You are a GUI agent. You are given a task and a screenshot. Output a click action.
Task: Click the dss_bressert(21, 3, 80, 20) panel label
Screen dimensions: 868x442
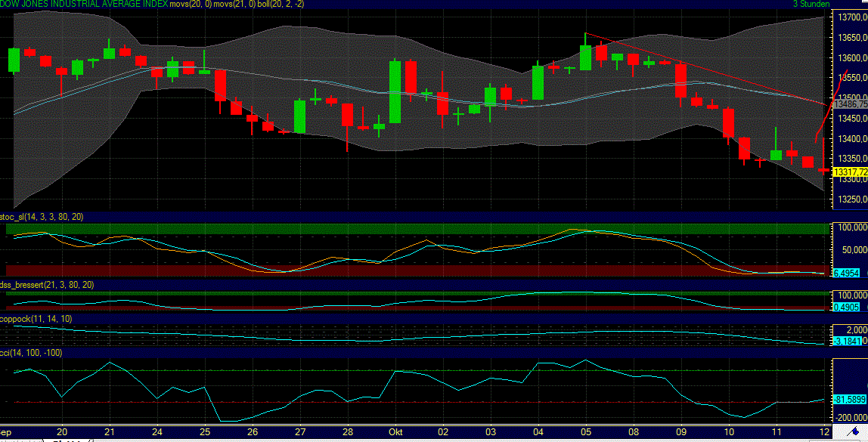(x=47, y=285)
